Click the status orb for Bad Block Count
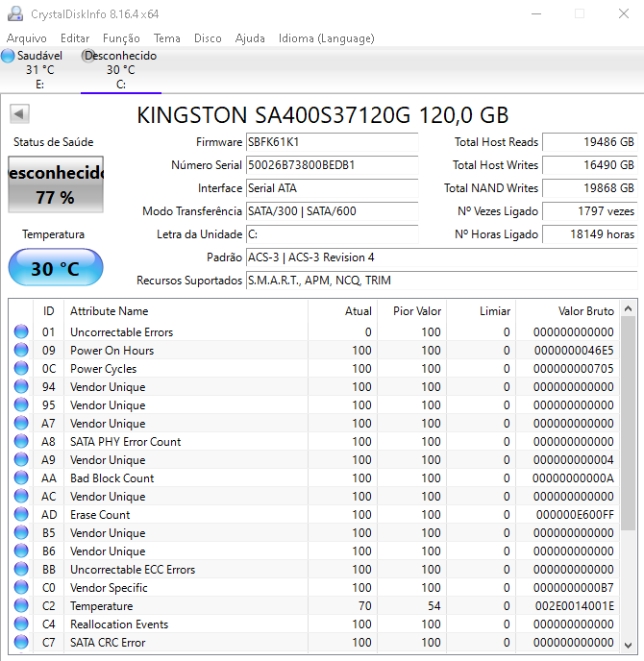644x661 pixels. [21, 477]
